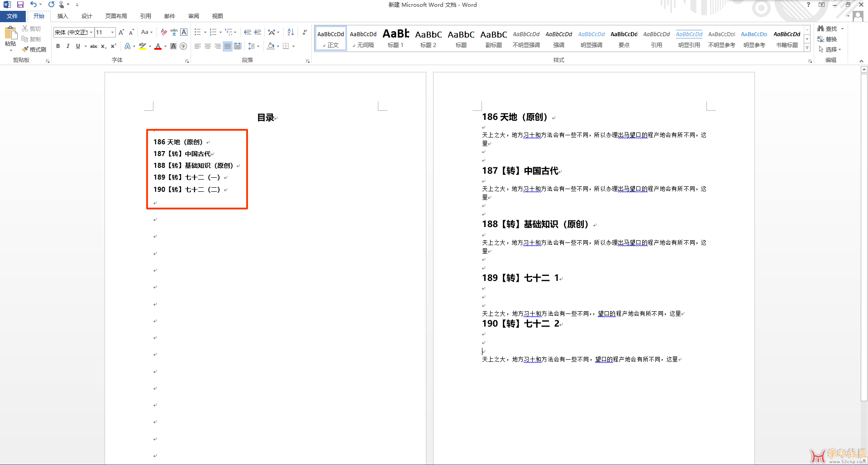Image resolution: width=868 pixels, height=465 pixels.
Task: Switch to the Design (设计) tab
Action: click(x=86, y=16)
